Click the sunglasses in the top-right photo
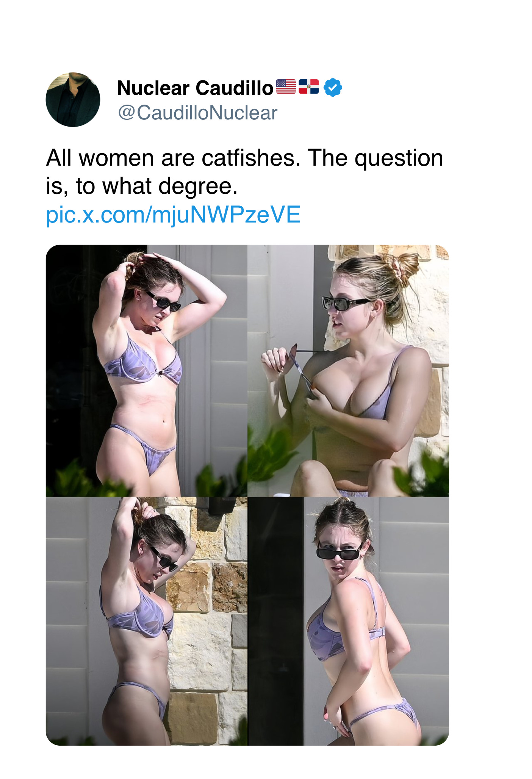Image resolution: width=532 pixels, height=779 pixels. click(345, 303)
